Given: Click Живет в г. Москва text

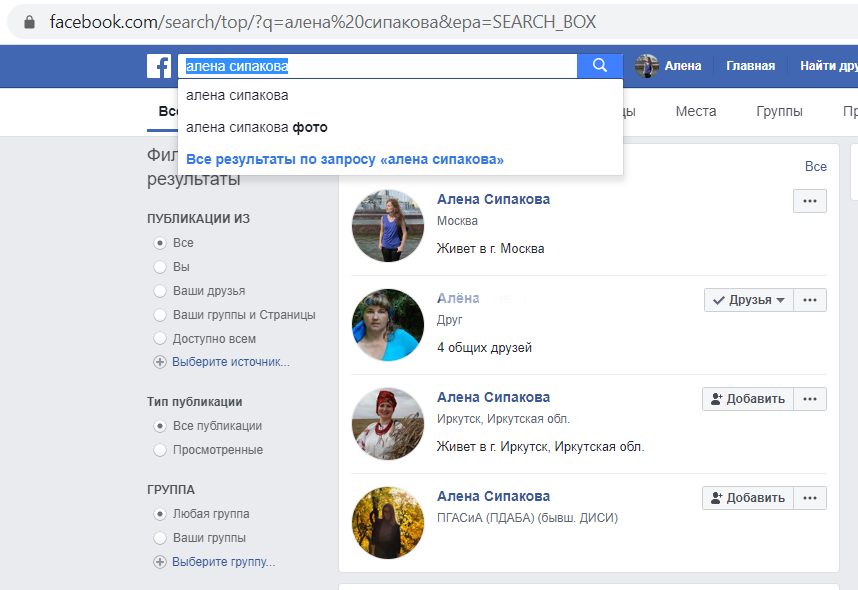Looking at the screenshot, I should pos(490,248).
